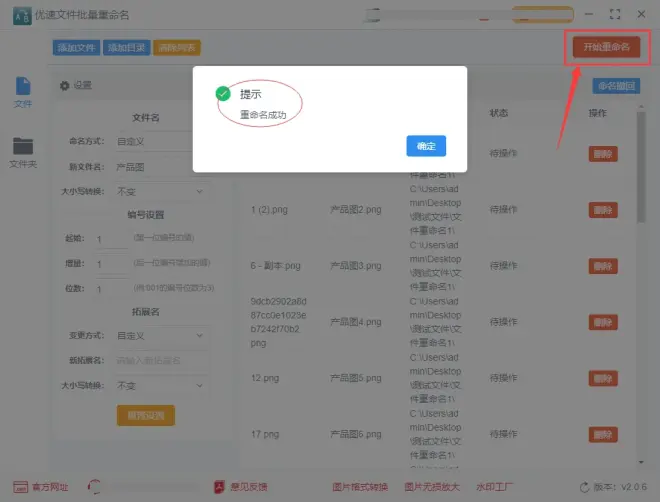The image size is (660, 502).
Task: Click the orange reset settings button
Action: (146, 416)
